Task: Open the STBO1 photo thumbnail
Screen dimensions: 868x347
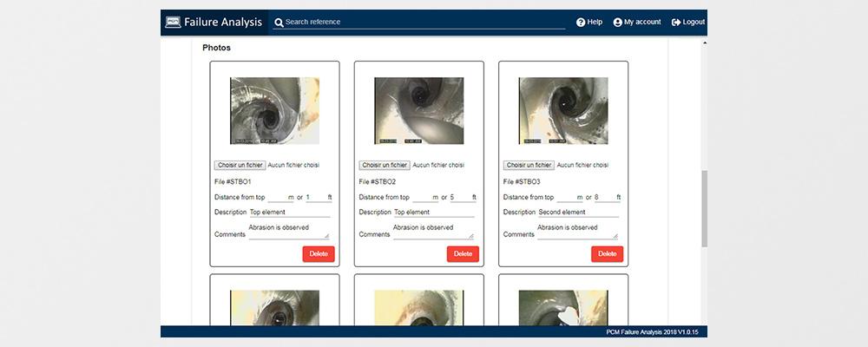Action: tap(274, 111)
